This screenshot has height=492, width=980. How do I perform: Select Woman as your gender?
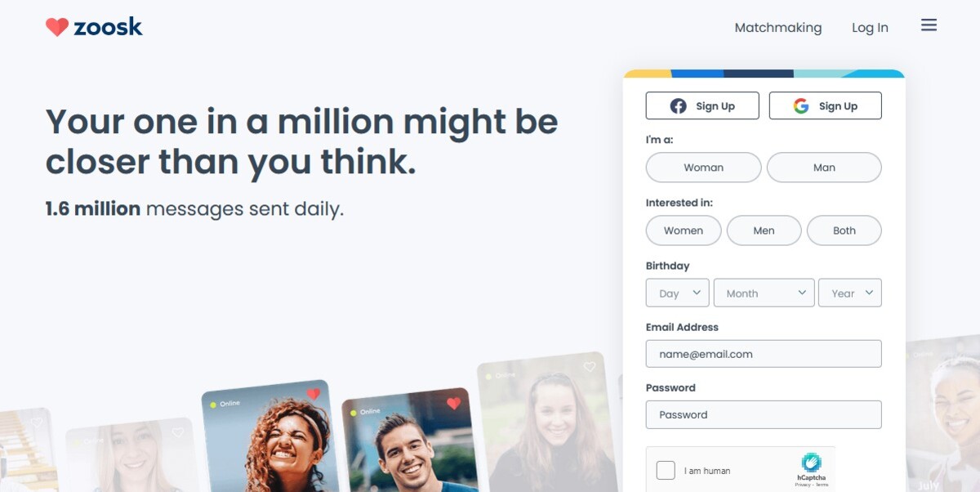704,168
